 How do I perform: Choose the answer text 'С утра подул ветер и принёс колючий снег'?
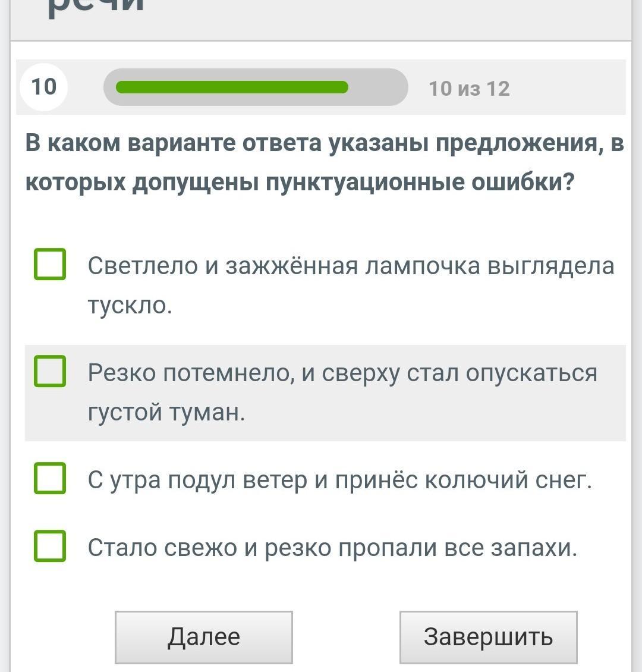(339, 479)
